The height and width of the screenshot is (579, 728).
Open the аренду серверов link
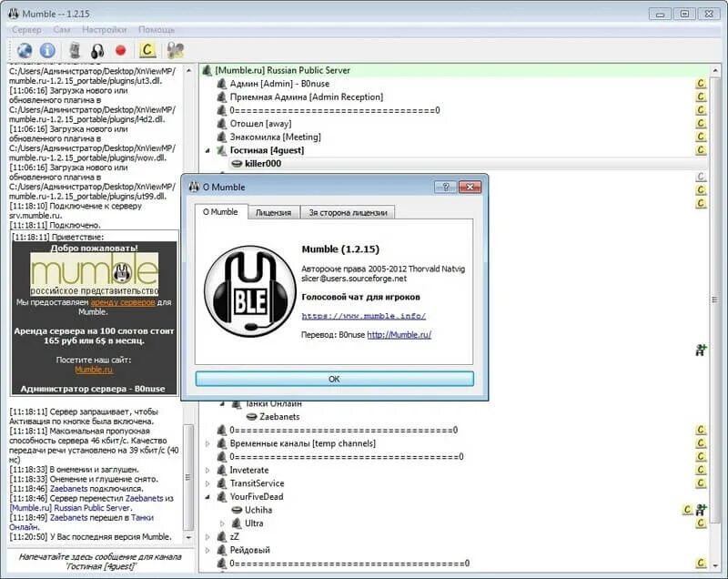coord(123,302)
